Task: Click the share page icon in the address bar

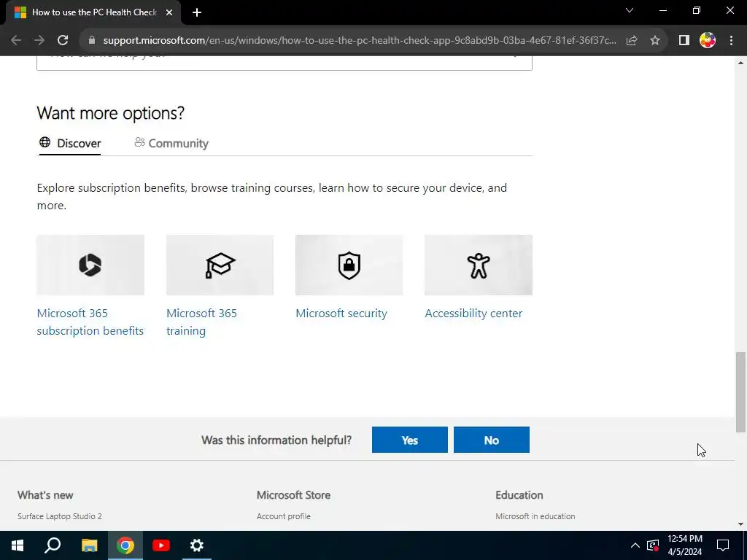Action: point(632,41)
